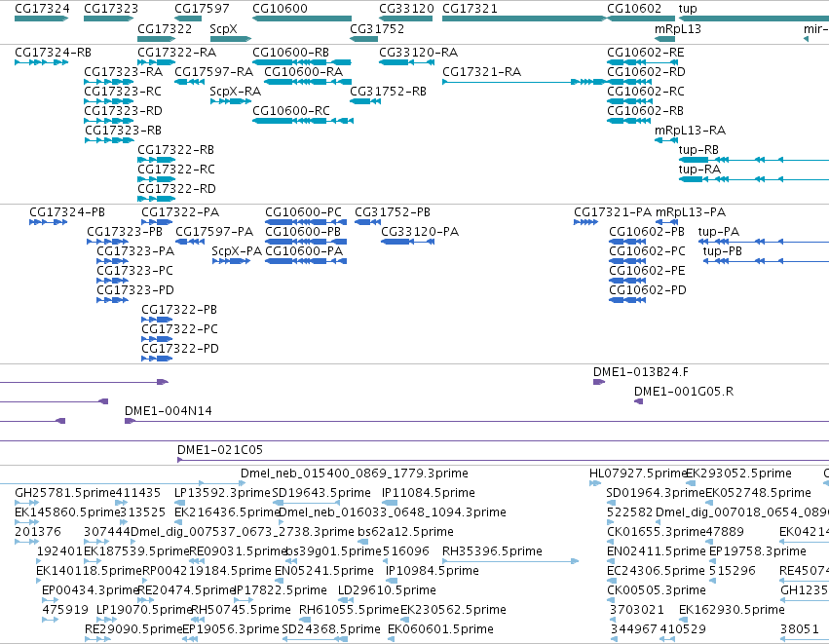
Task: Open the CG33120-RA transcript label
Action: pos(418,53)
